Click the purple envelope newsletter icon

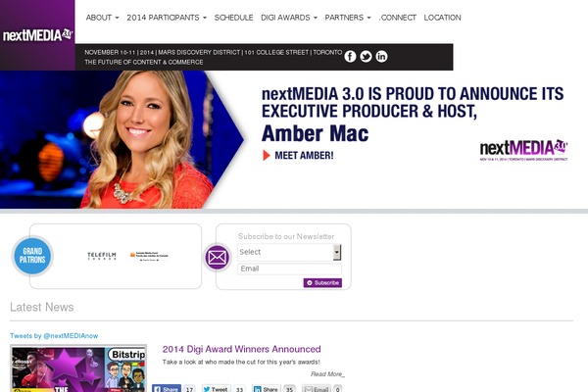pyautogui.click(x=217, y=257)
